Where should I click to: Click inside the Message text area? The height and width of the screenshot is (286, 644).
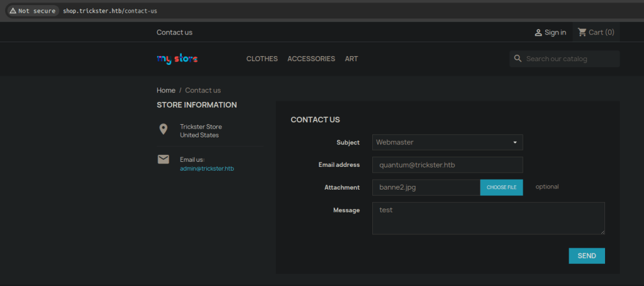487,218
